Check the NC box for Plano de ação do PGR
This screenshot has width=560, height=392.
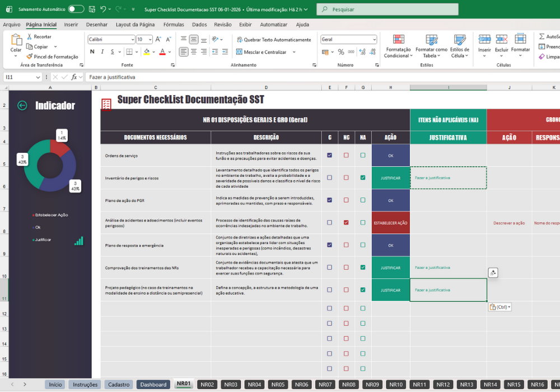pos(346,200)
